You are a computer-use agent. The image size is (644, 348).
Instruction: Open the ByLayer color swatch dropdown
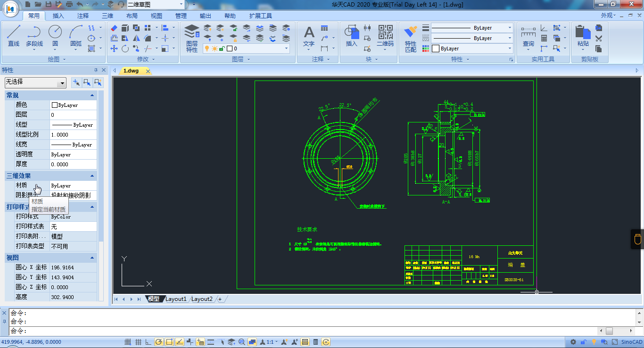[472, 49]
